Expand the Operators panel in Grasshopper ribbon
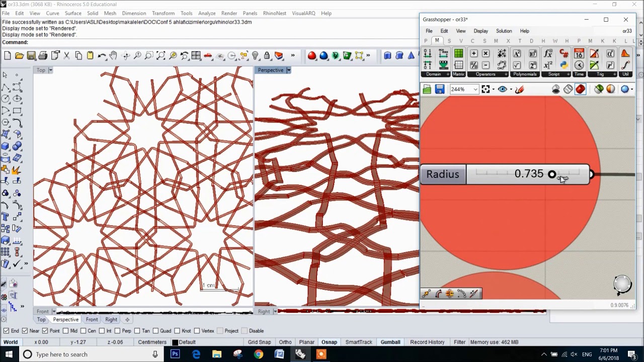This screenshot has height=362, width=644. (506, 74)
